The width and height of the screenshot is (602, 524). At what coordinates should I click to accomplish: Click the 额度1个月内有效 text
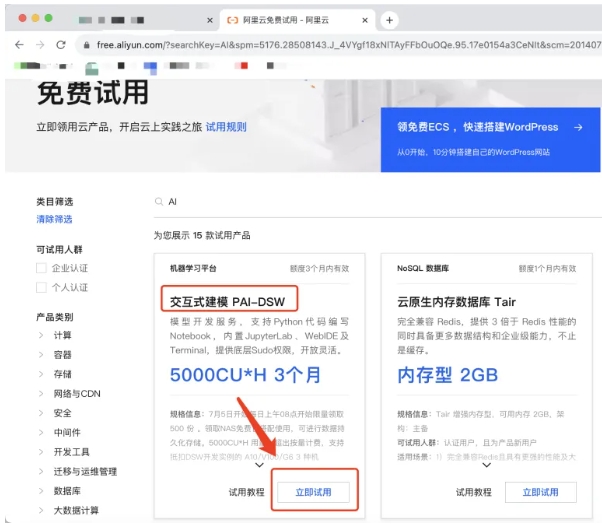point(547,268)
